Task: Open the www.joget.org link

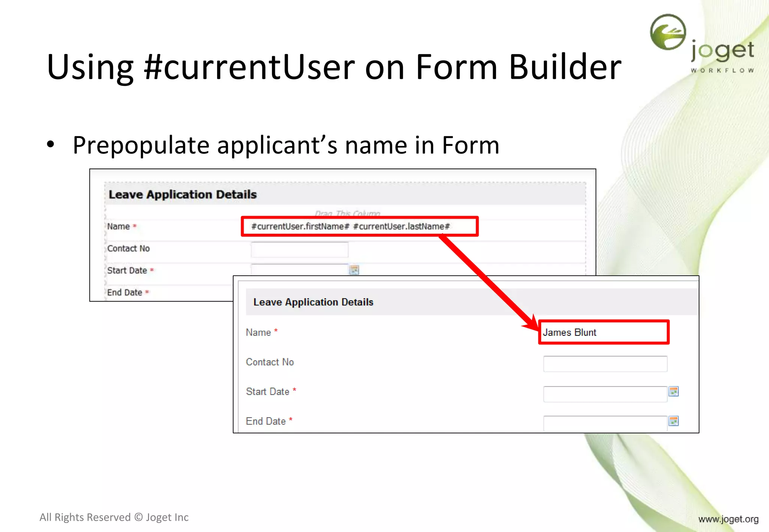Action: [x=728, y=519]
